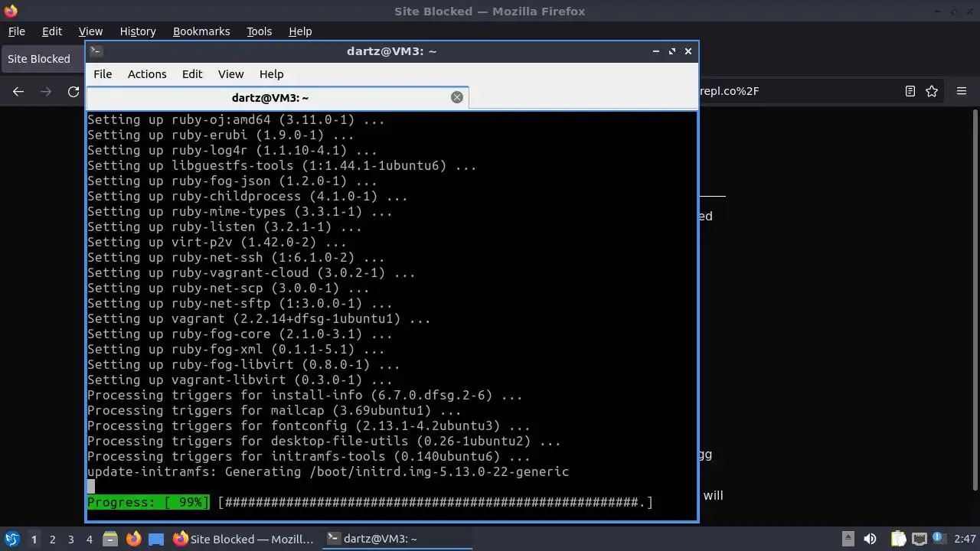980x551 pixels.
Task: Click the 'Setting up vagrant (2.2.14+dfsg-1ubuntu1)' line
Action: (259, 318)
